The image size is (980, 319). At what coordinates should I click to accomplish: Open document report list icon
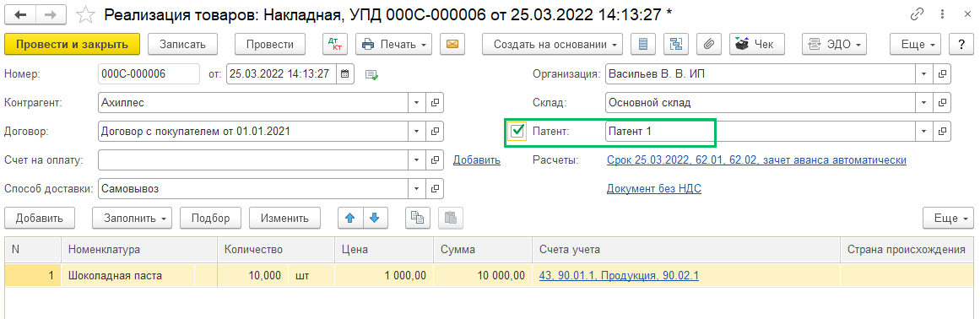643,45
